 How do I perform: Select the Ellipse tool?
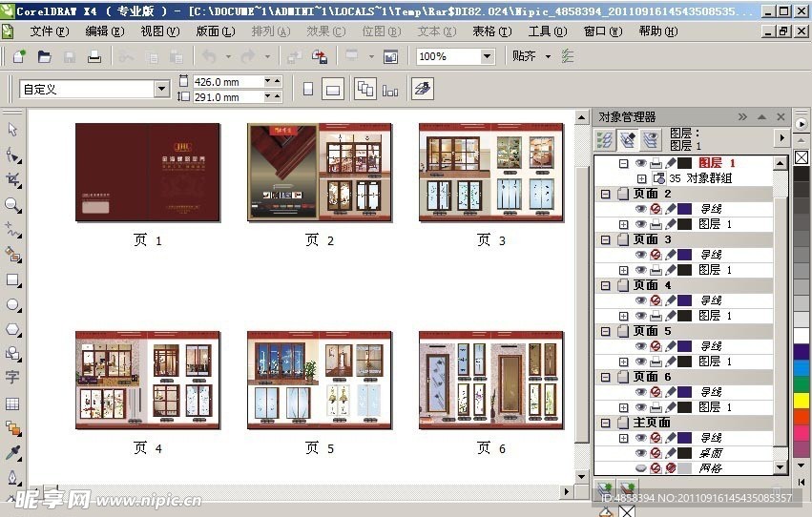(12, 305)
